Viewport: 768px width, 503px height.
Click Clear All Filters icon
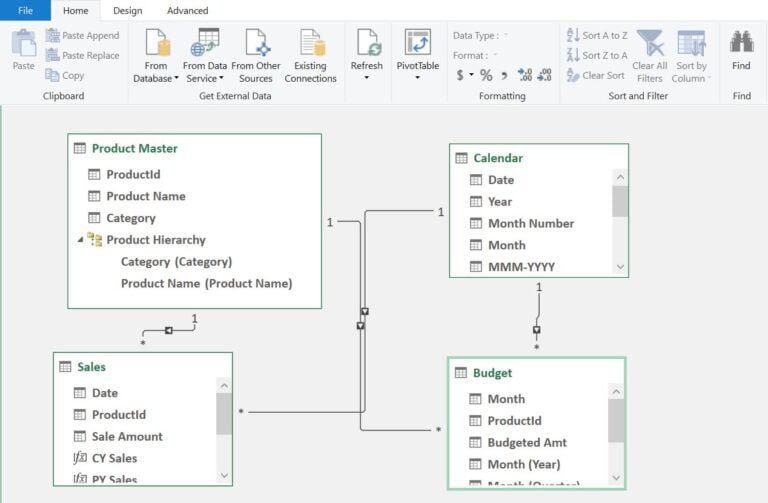[650, 44]
